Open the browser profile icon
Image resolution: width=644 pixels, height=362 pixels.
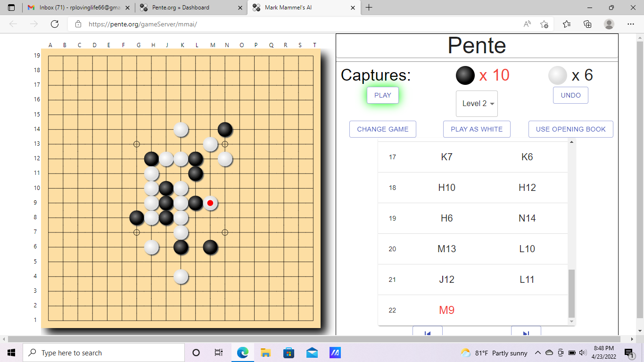(609, 24)
